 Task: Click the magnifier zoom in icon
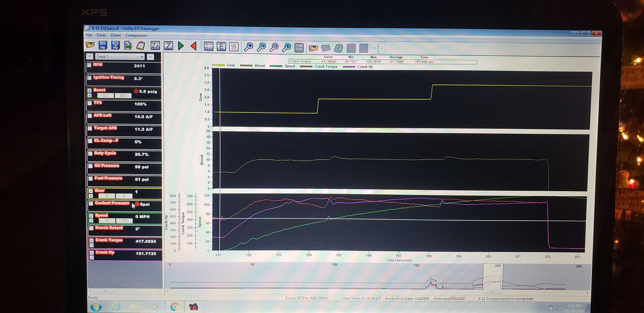coord(249,47)
